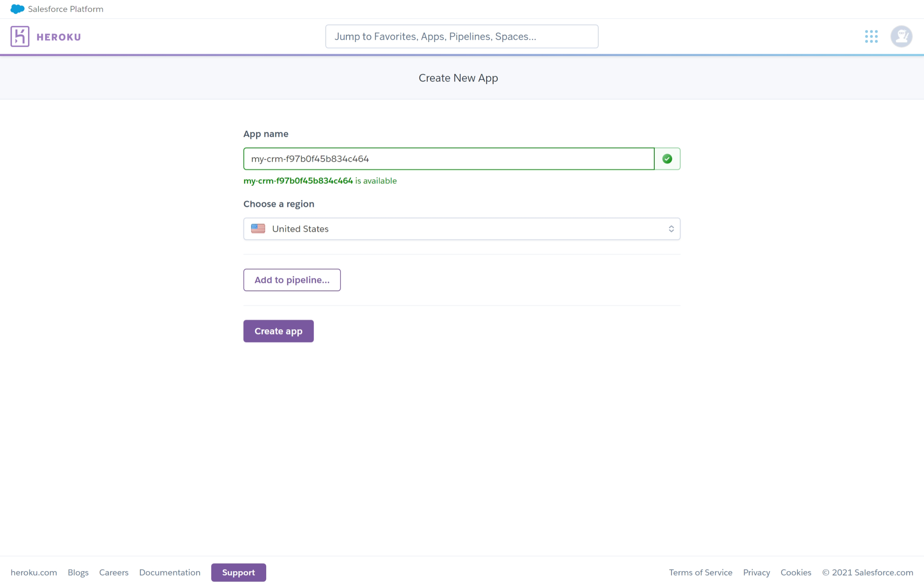Open the region dropdown arrows

671,229
